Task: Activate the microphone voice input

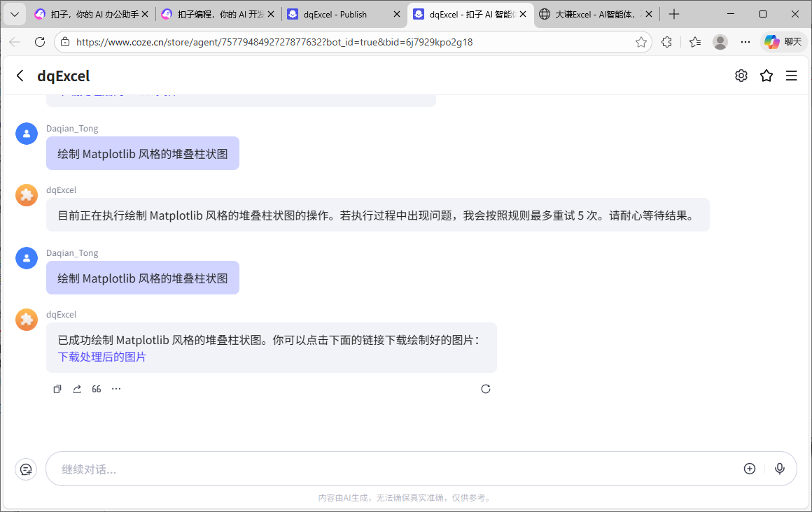Action: [780, 469]
